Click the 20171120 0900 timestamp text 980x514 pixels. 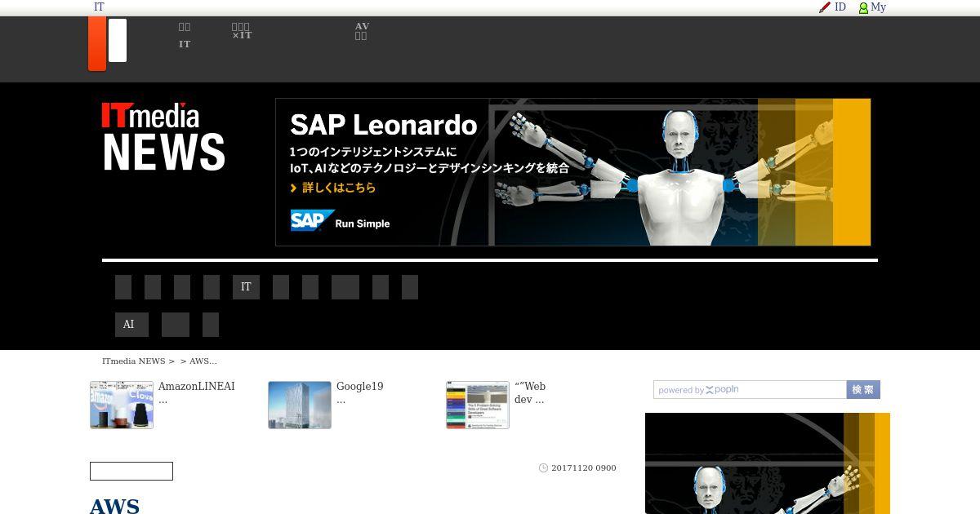(584, 468)
